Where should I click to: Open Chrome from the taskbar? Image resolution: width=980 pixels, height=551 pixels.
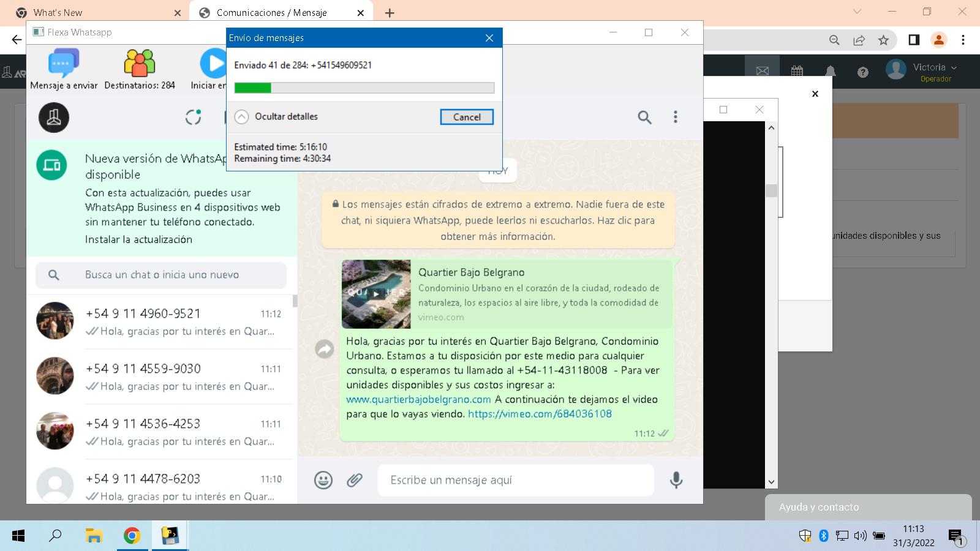[132, 536]
